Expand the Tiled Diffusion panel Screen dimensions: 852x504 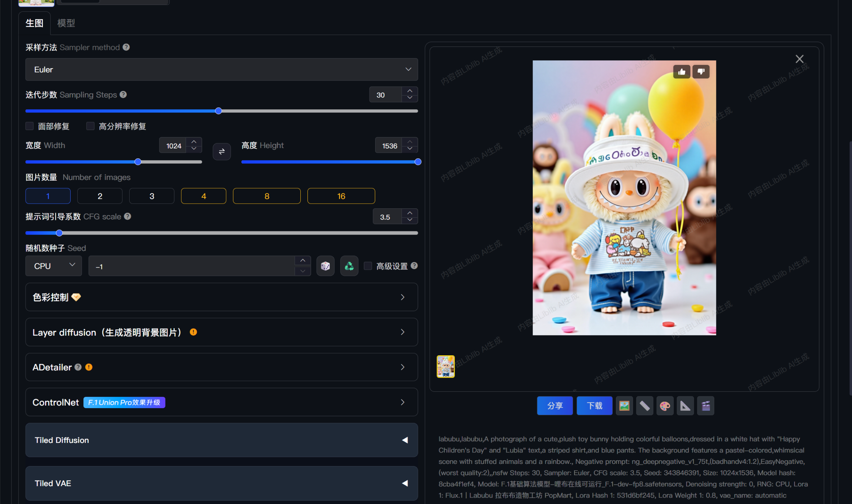click(222, 440)
